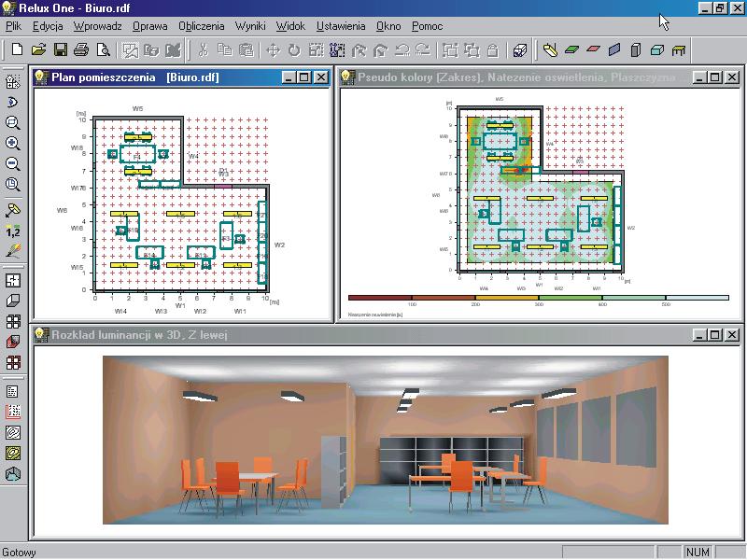The height and width of the screenshot is (560, 747).
Task: Open the Ustawienia menu
Action: point(341,26)
